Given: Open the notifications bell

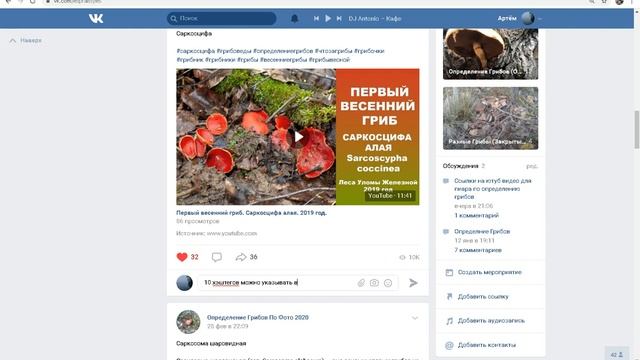Looking at the screenshot, I should point(294,18).
